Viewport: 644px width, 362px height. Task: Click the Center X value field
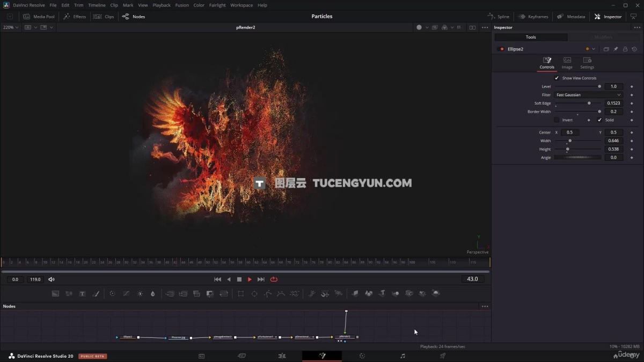coord(569,132)
